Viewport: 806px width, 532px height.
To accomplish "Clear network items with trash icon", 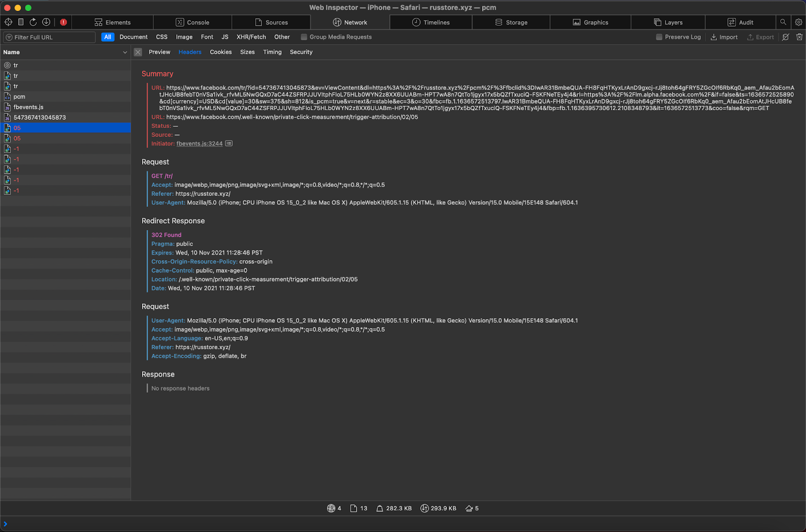I will tap(799, 37).
